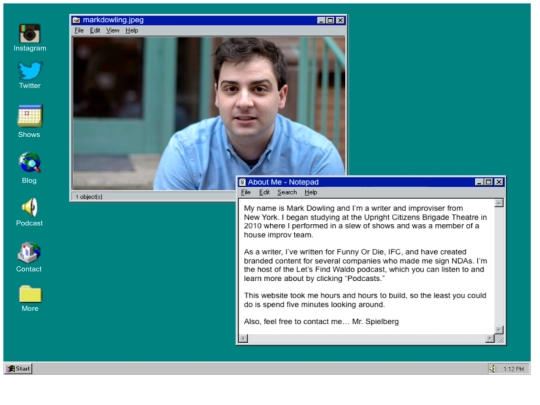Open Edit menu in Notepad window
Viewport: 540px width, 405px height.
(x=264, y=192)
